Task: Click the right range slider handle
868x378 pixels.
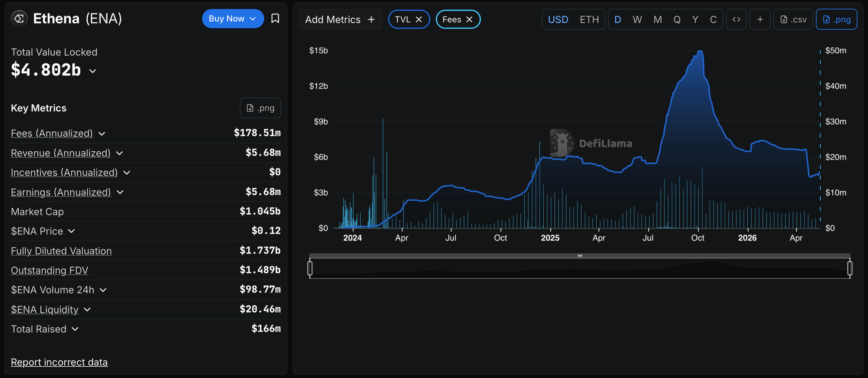Action: point(850,268)
